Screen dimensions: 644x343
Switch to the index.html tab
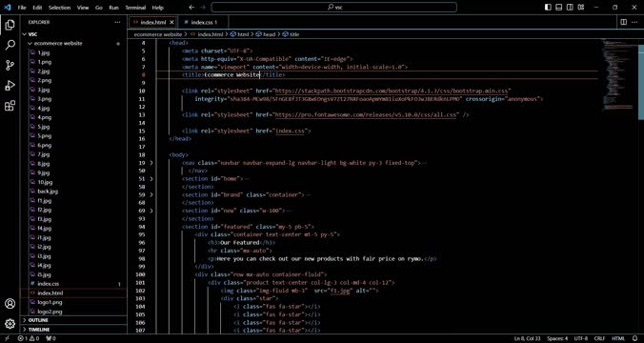152,22
